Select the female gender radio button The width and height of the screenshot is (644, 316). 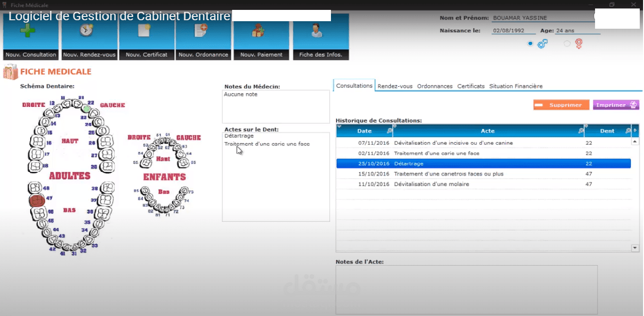pyautogui.click(x=567, y=43)
